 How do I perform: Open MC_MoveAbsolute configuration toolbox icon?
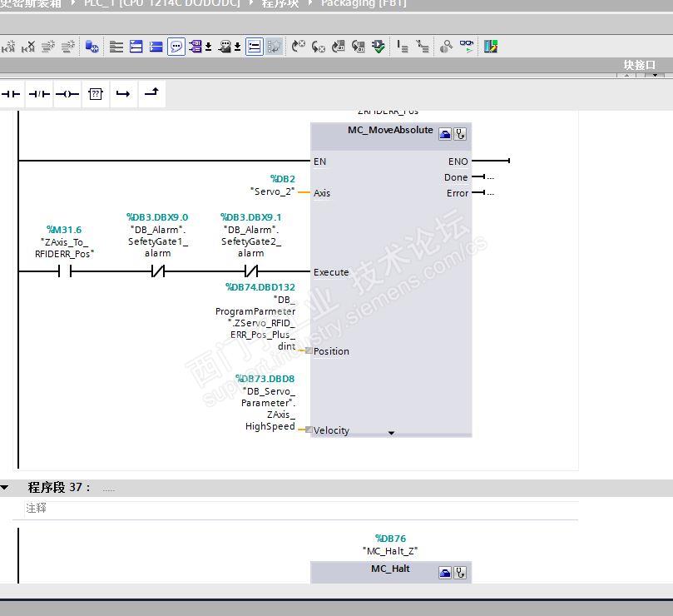pos(445,135)
